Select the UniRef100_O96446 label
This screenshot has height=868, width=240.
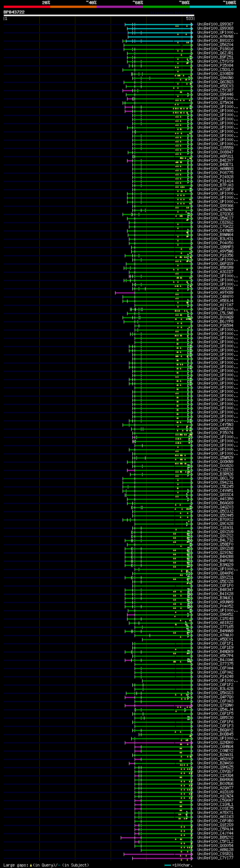pyautogui.click(x=215, y=94)
